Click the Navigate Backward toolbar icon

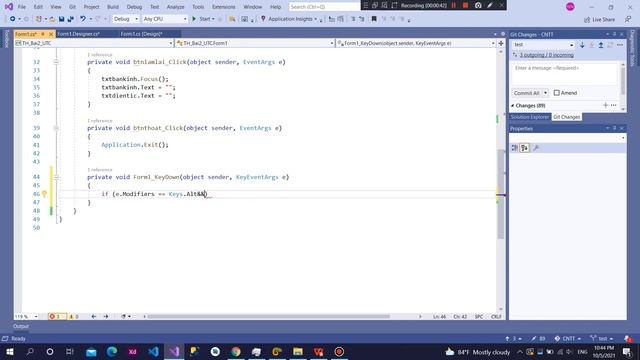coord(13,19)
